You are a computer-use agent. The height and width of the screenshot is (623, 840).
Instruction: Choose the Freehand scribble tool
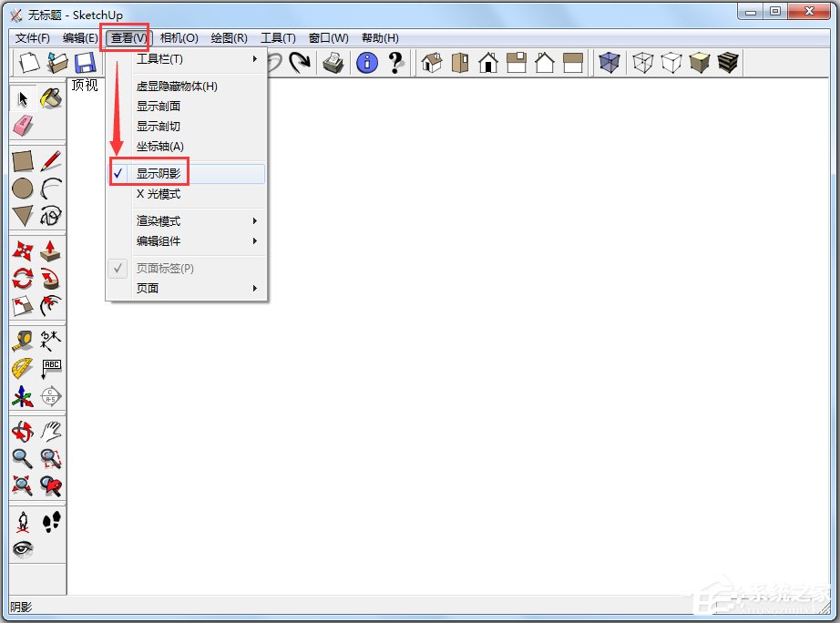tap(51, 216)
